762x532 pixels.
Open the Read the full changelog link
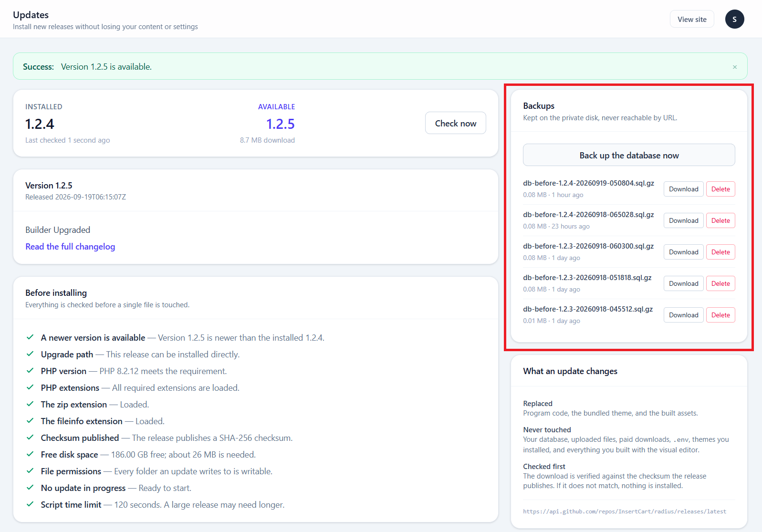tap(70, 247)
